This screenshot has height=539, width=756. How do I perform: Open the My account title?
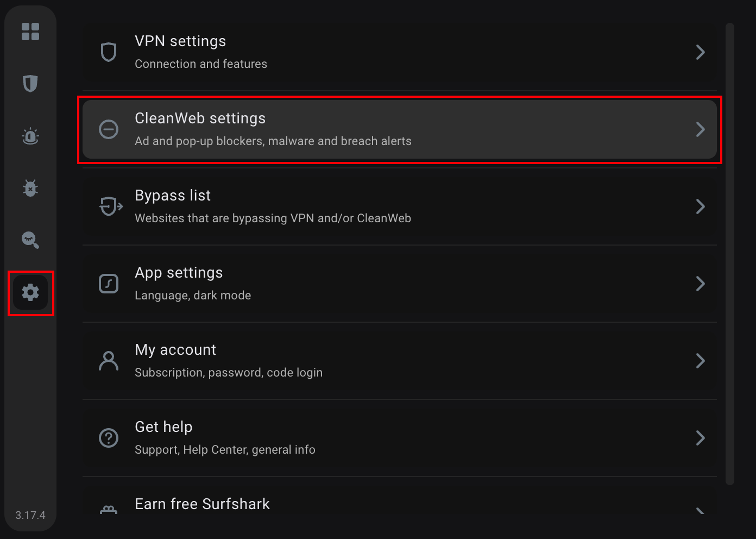click(x=175, y=350)
